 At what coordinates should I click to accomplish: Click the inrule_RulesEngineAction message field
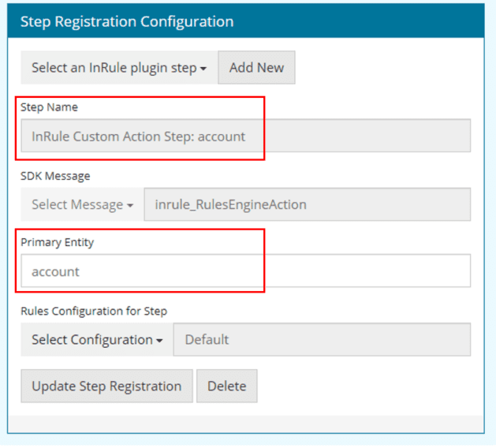pos(308,204)
